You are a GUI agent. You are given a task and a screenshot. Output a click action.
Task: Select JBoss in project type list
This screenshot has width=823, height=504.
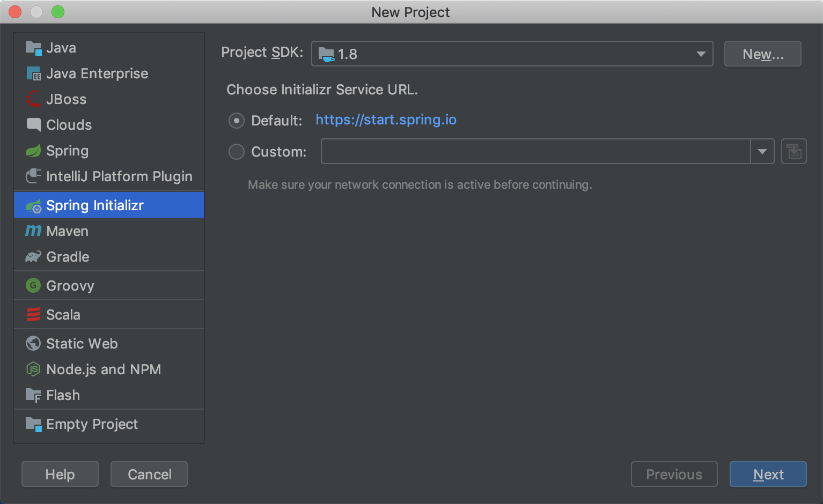pos(109,99)
